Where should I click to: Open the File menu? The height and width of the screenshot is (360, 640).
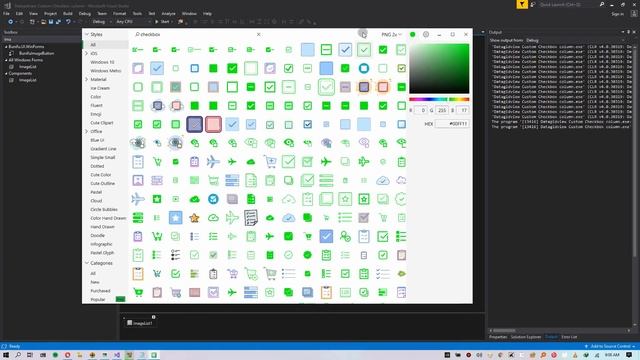pyautogui.click(x=7, y=13)
